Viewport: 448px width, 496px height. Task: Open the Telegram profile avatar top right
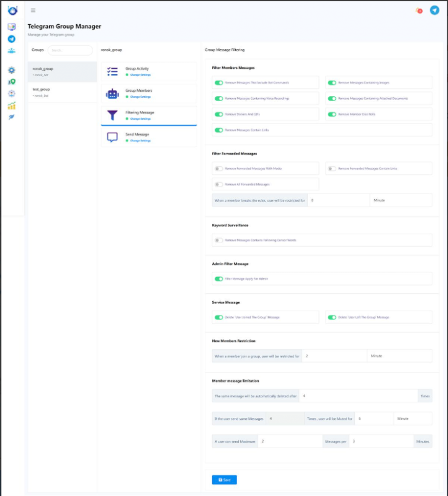(434, 10)
